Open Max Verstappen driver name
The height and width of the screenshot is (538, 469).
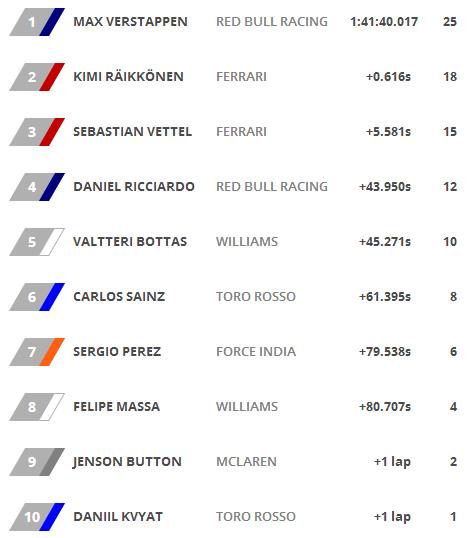(x=130, y=22)
